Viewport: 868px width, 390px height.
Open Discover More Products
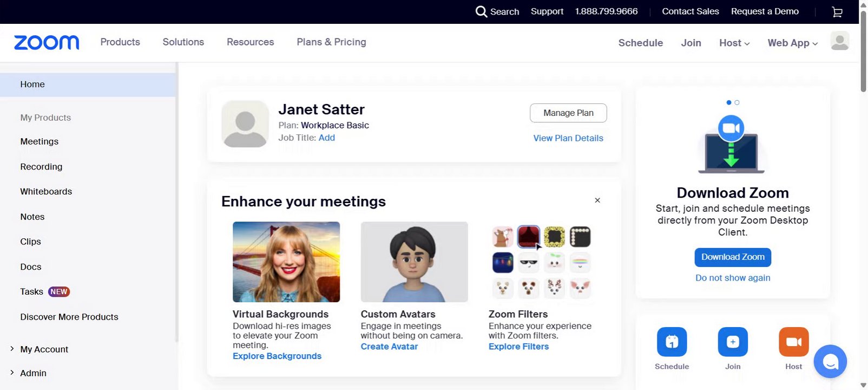69,317
